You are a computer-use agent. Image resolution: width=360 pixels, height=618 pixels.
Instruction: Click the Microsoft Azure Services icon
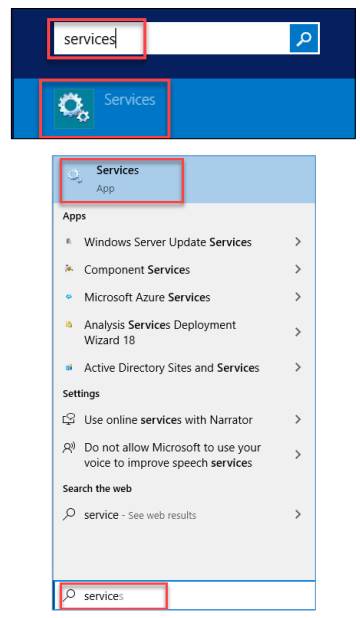tap(69, 297)
